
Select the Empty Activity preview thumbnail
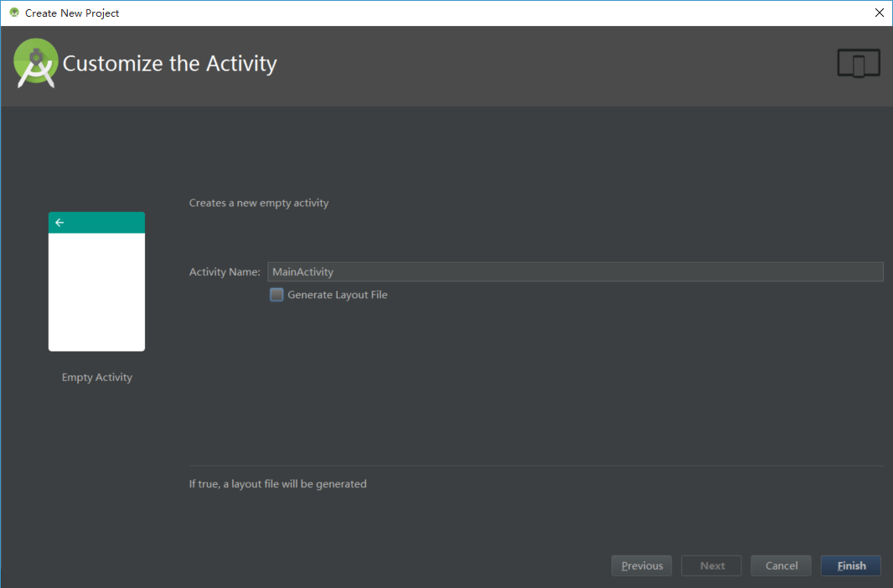97,281
